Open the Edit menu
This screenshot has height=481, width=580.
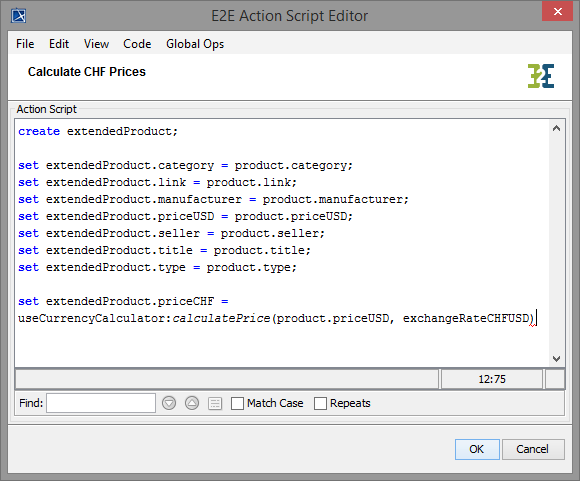[59, 44]
